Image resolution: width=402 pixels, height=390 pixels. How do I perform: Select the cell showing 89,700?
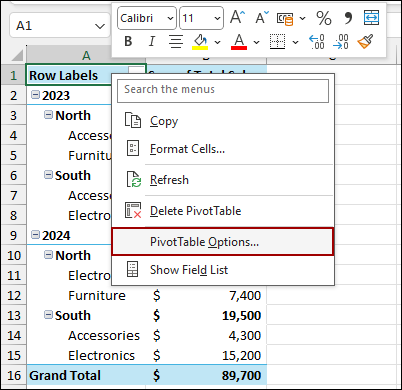(x=206, y=375)
